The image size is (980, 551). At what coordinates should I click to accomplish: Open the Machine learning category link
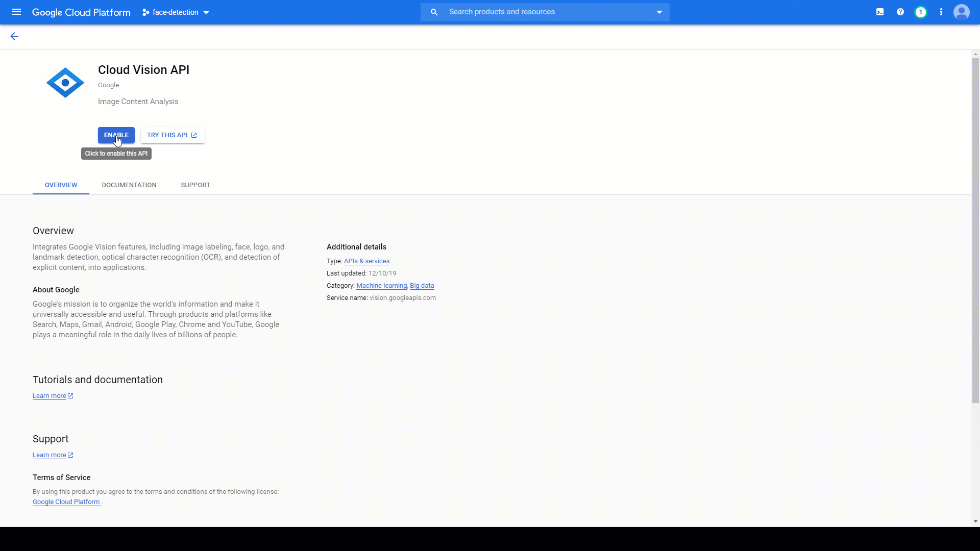tap(382, 286)
